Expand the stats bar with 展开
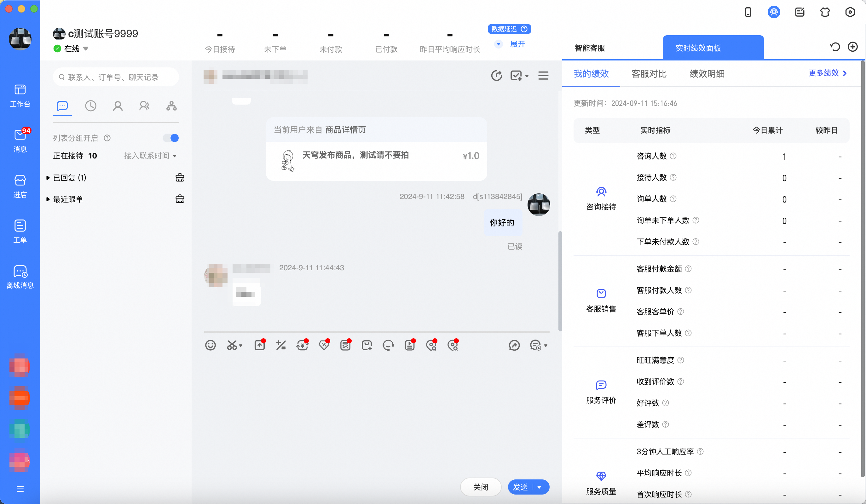 coord(517,44)
